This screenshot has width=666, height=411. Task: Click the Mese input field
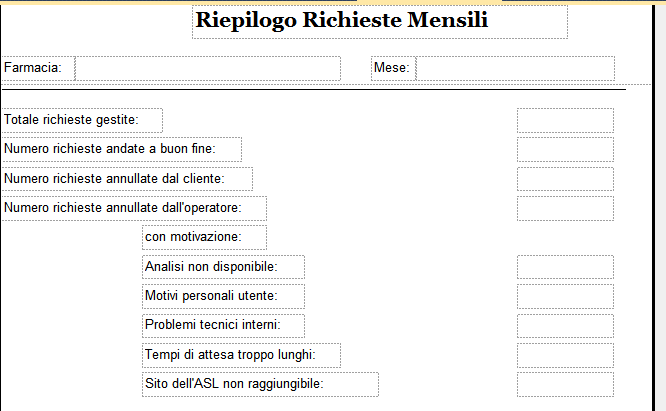[x=515, y=68]
